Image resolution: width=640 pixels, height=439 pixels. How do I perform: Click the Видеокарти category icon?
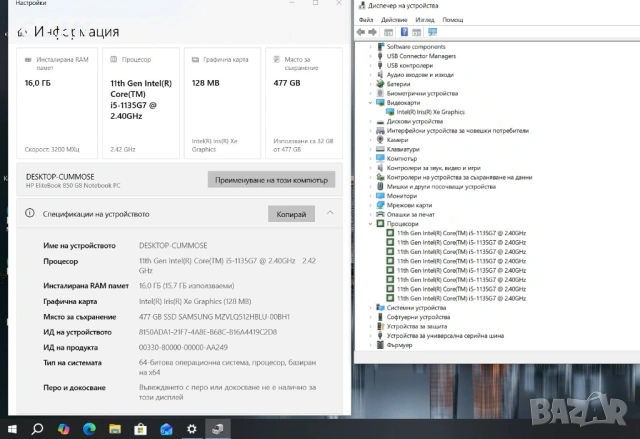380,102
